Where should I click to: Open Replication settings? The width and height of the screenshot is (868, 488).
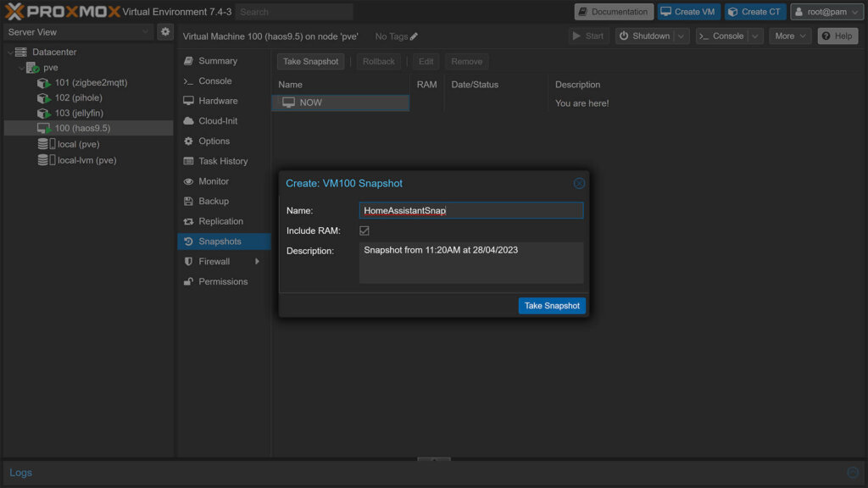coord(220,221)
